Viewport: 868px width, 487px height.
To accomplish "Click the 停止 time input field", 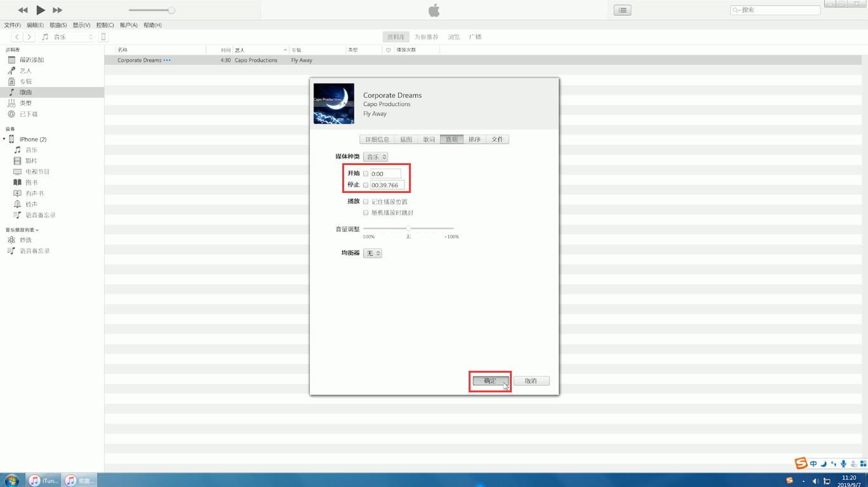I will coord(387,185).
